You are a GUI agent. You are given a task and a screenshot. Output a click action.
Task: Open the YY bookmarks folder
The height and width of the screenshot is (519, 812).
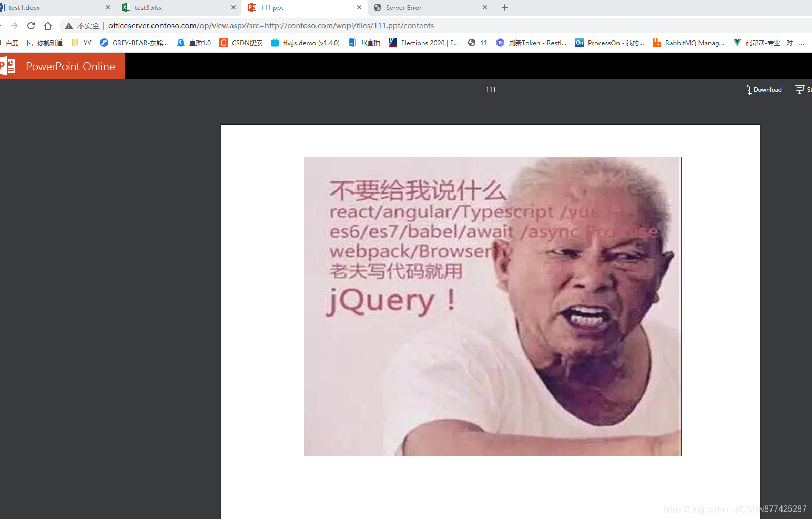pyautogui.click(x=82, y=43)
